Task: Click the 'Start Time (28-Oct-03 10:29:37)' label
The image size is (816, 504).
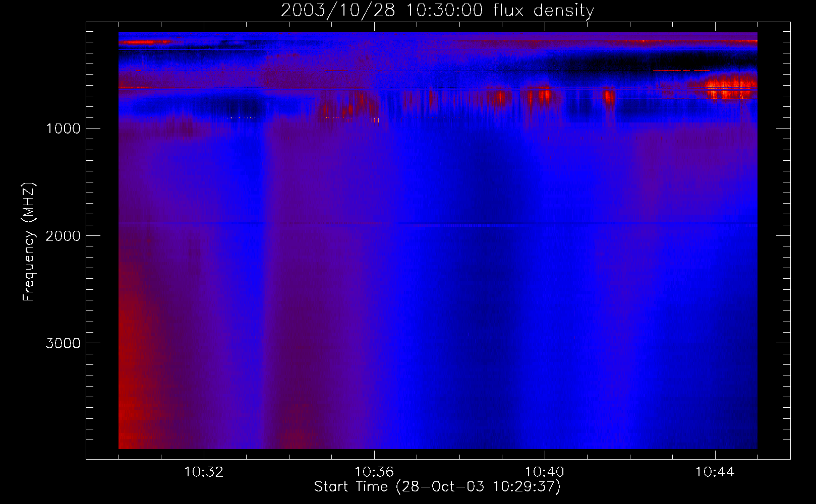Action: (x=437, y=487)
